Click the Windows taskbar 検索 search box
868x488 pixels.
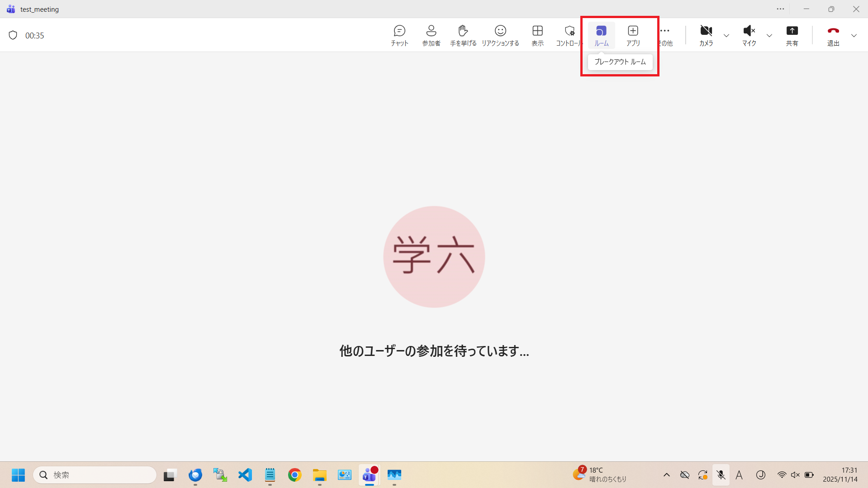point(95,475)
